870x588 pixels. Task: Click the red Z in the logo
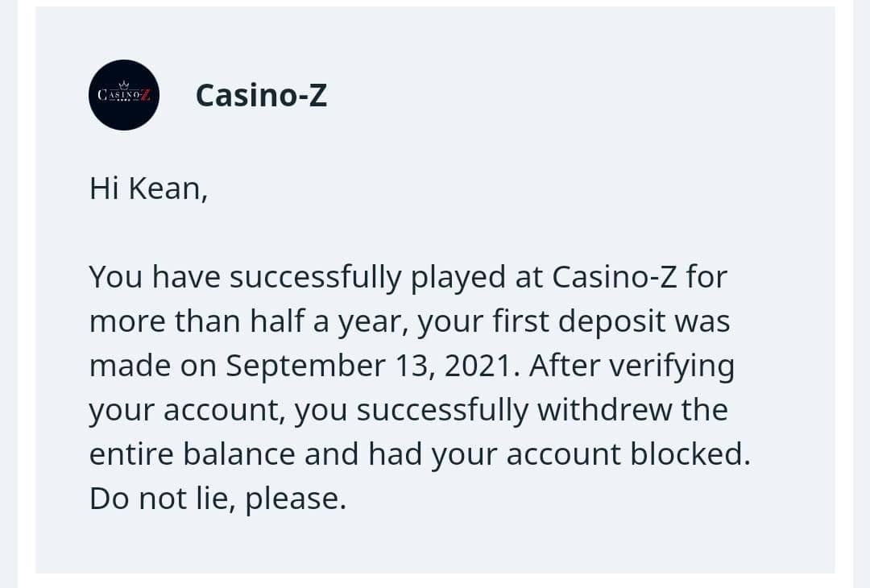[146, 95]
